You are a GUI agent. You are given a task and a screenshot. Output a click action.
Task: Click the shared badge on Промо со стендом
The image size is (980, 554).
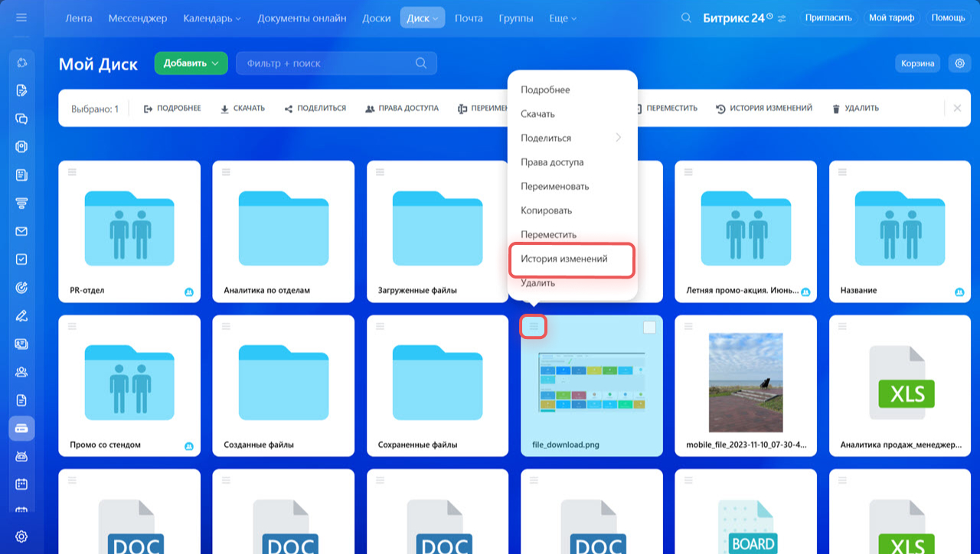tap(188, 446)
